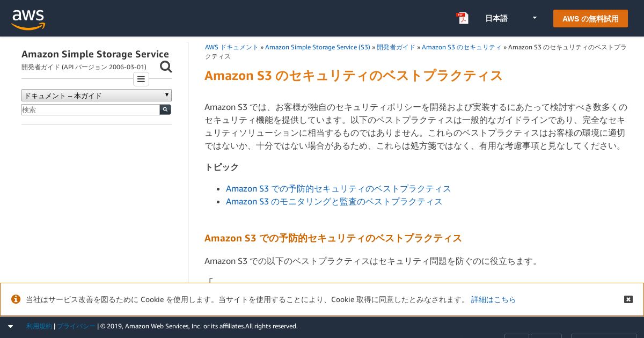Click the small dark search submit button
This screenshot has width=644, height=338.
pos(165,109)
